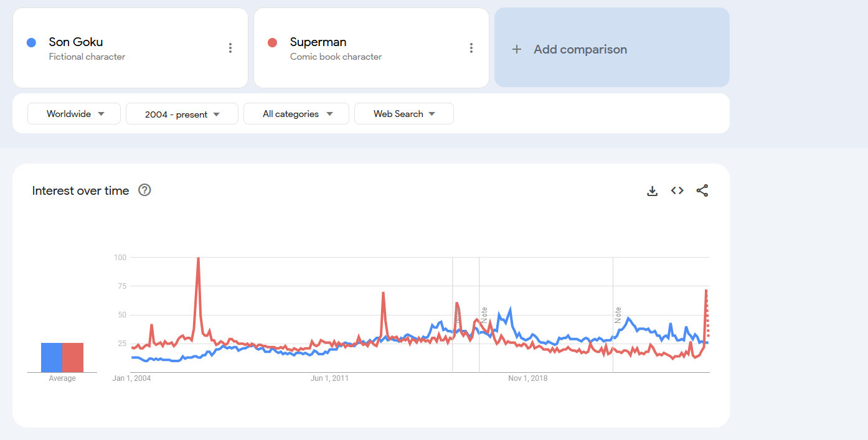Download the Interest over time chart data
868x440 pixels.
[x=653, y=191]
